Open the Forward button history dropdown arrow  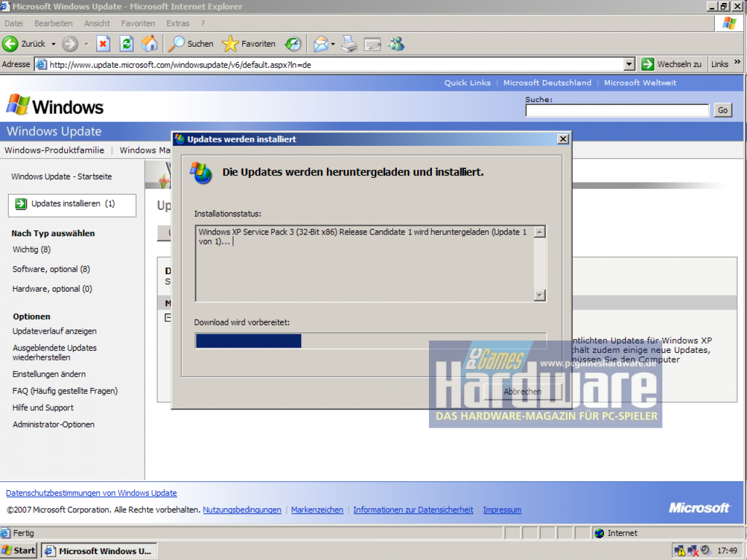tap(86, 44)
